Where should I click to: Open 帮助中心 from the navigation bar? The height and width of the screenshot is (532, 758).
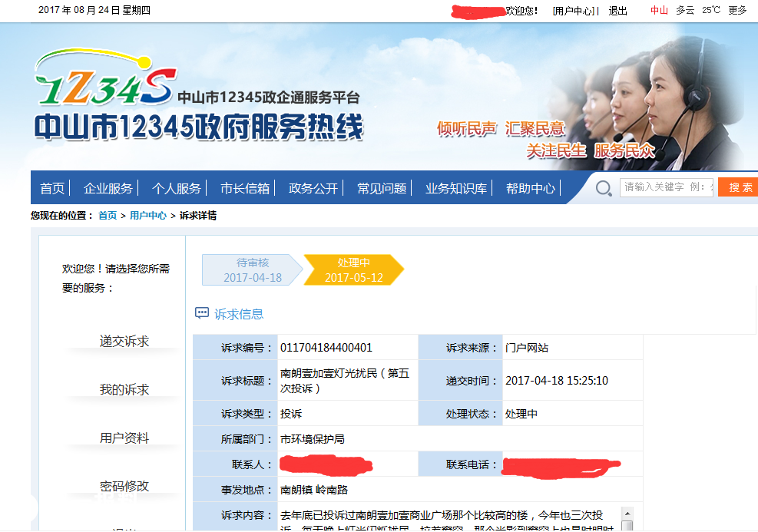point(531,188)
